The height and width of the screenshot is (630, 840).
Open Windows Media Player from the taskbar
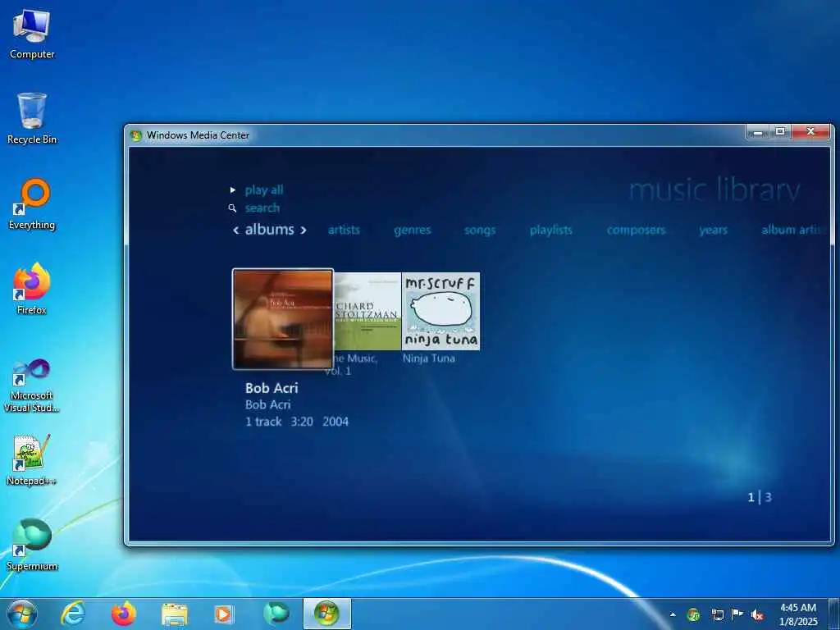pyautogui.click(x=224, y=614)
